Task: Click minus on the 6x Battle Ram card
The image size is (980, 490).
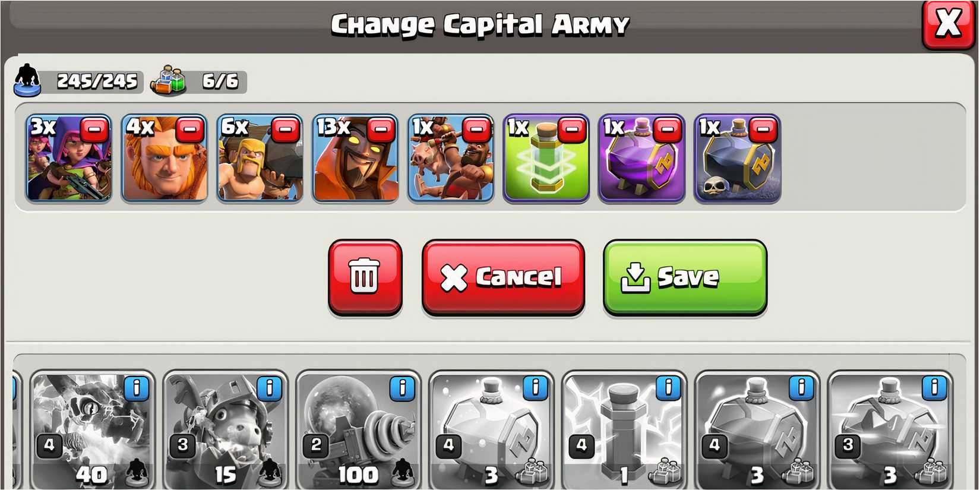Action: (286, 129)
